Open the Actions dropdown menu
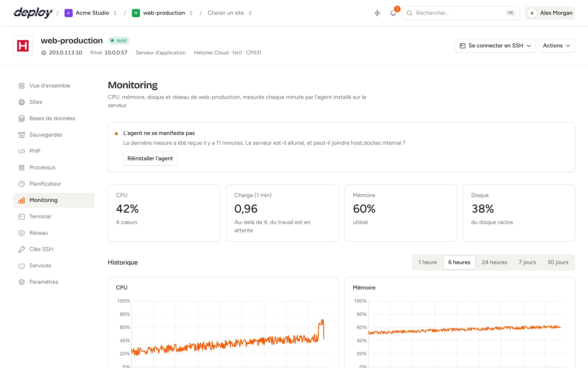Viewport: 588px width, 368px height. coord(557,46)
